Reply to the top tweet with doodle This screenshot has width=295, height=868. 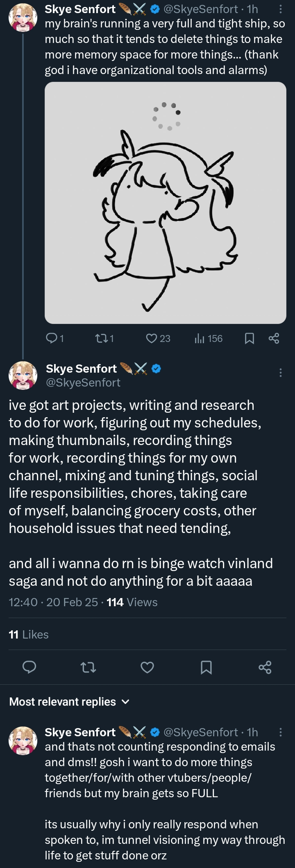(52, 338)
